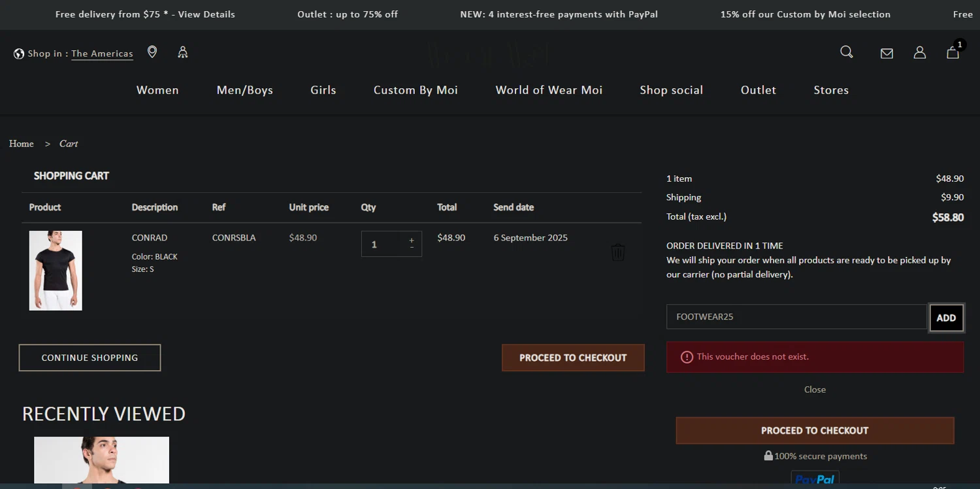Open the recently viewed product thumbnail

[101, 460]
